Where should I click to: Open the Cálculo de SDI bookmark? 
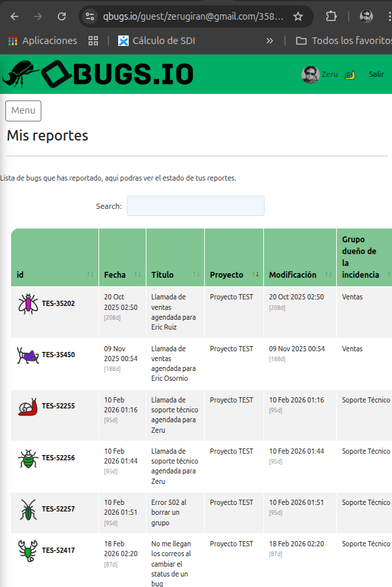pos(157,41)
